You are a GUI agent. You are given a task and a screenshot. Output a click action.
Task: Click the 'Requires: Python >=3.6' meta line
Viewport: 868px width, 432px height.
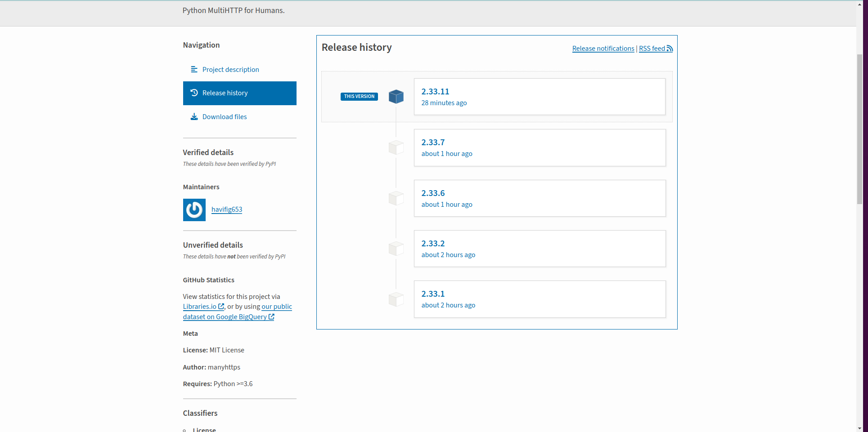(x=218, y=384)
